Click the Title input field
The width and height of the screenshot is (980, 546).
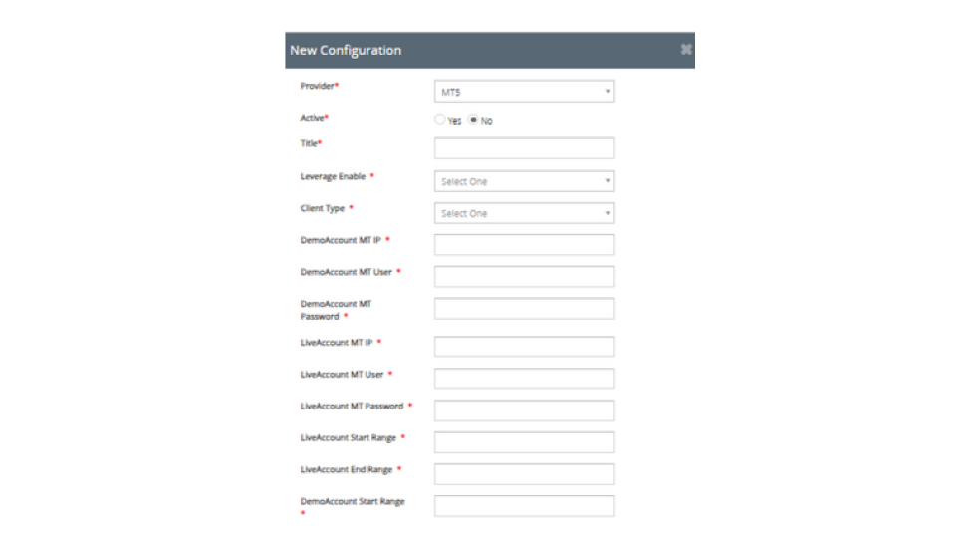(x=524, y=148)
